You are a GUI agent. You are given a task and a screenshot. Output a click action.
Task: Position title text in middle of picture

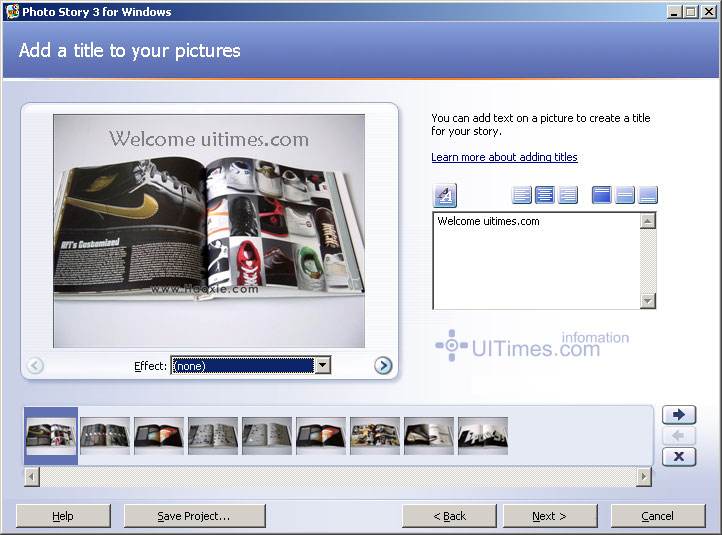point(625,195)
